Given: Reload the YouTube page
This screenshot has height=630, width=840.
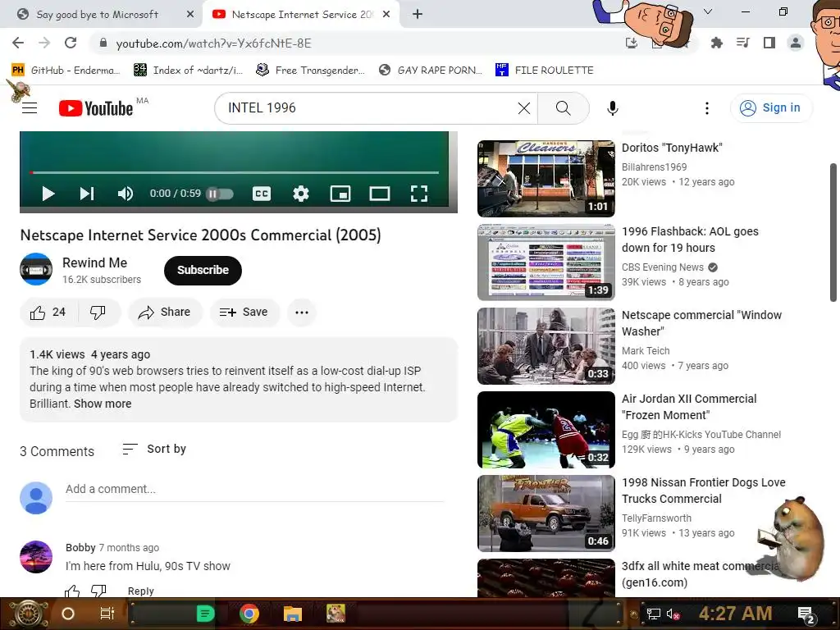Looking at the screenshot, I should tap(71, 43).
